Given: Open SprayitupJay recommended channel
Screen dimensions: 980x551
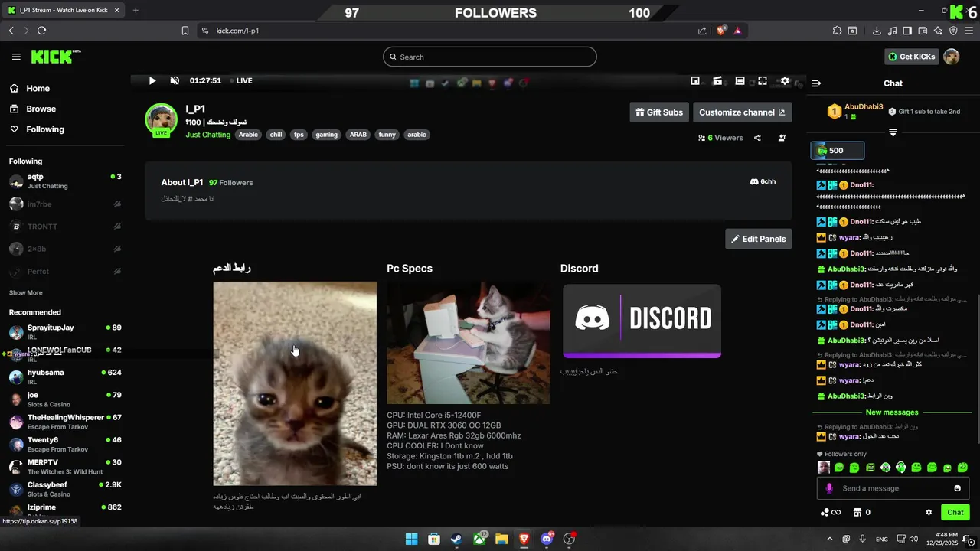Looking at the screenshot, I should click(64, 332).
